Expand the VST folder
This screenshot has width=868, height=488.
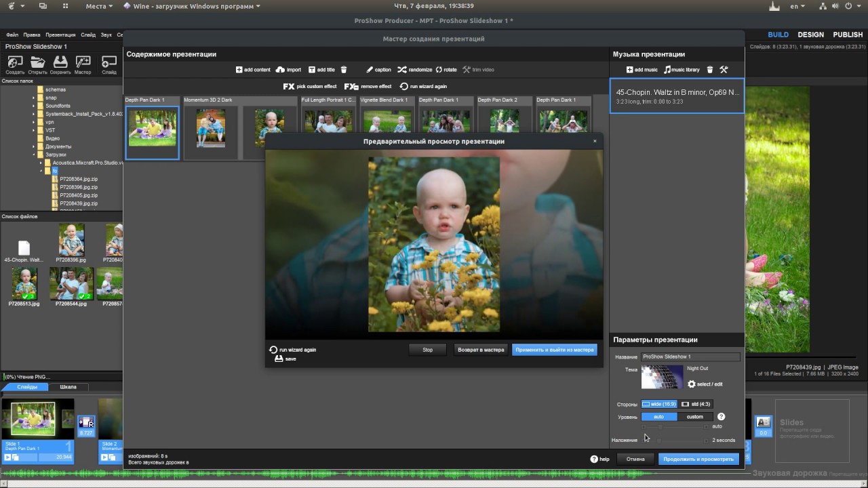pyautogui.click(x=33, y=130)
